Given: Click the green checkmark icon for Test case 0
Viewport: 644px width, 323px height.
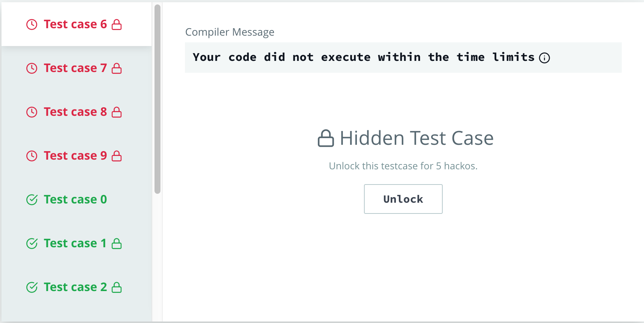Looking at the screenshot, I should coord(32,200).
